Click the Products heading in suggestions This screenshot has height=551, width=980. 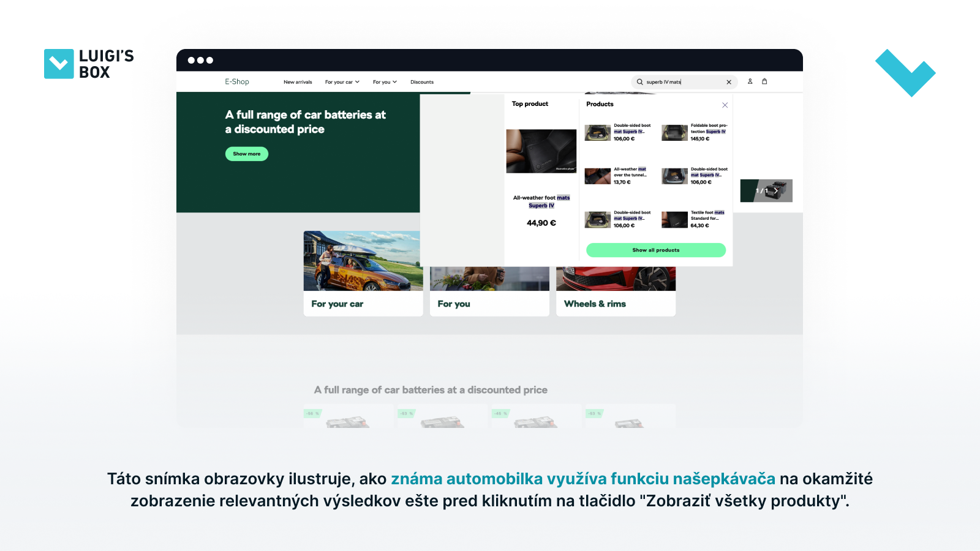tap(600, 104)
